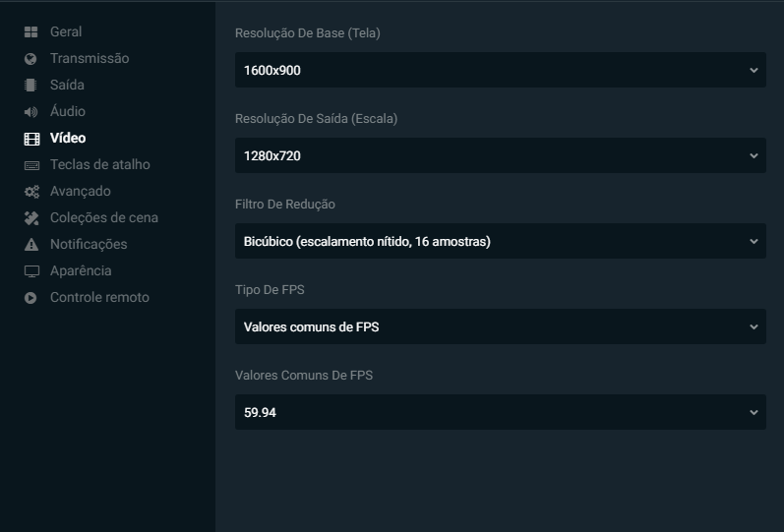The width and height of the screenshot is (784, 532).
Task: Switch to Aparência settings
Action: click(81, 271)
